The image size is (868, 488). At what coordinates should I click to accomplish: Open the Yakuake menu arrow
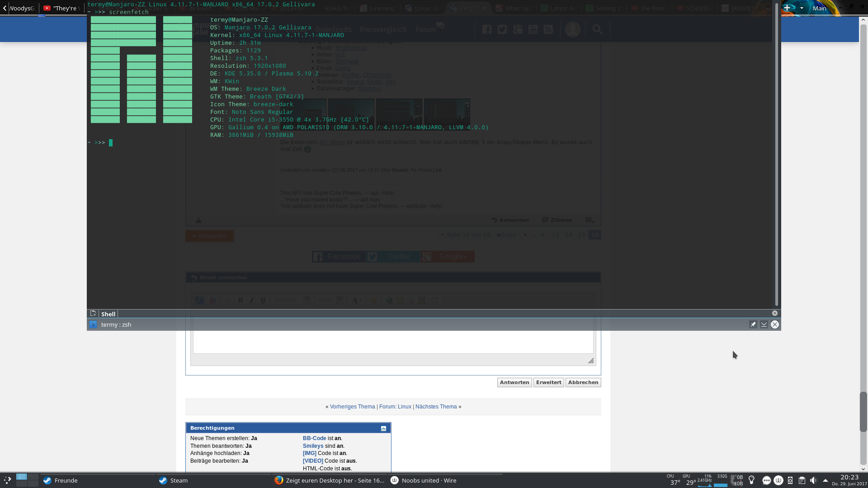[x=764, y=324]
